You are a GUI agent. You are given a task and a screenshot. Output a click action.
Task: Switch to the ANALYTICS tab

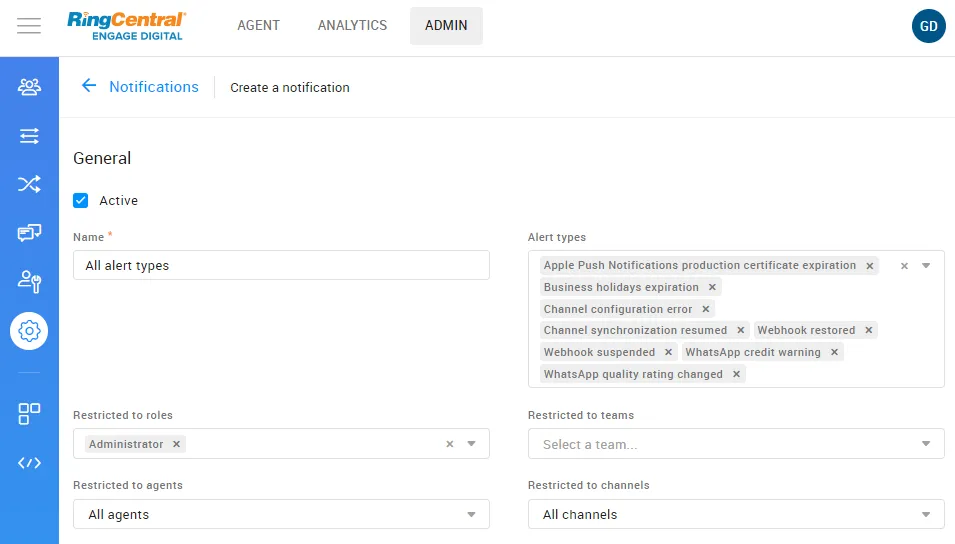(352, 26)
